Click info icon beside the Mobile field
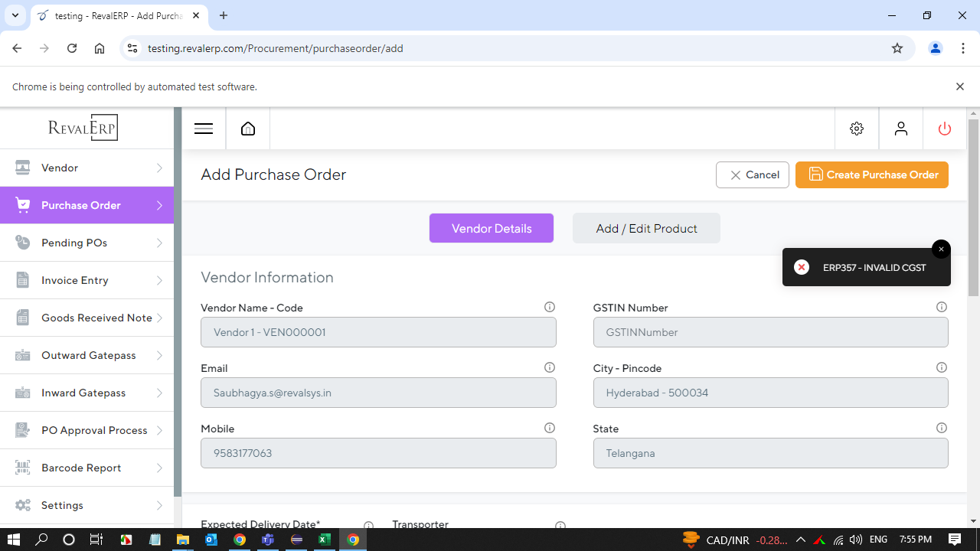Viewport: 980px width, 551px height. (550, 428)
